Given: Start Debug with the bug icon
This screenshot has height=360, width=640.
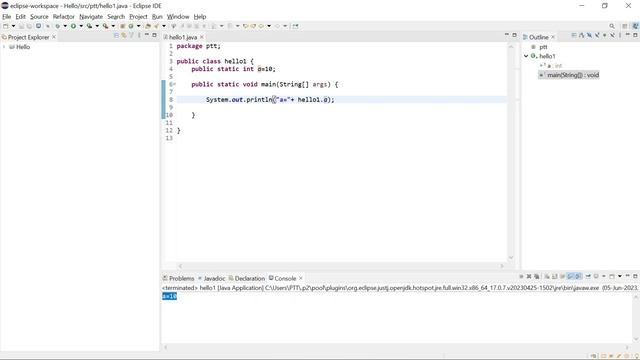Looking at the screenshot, I should (58, 26).
